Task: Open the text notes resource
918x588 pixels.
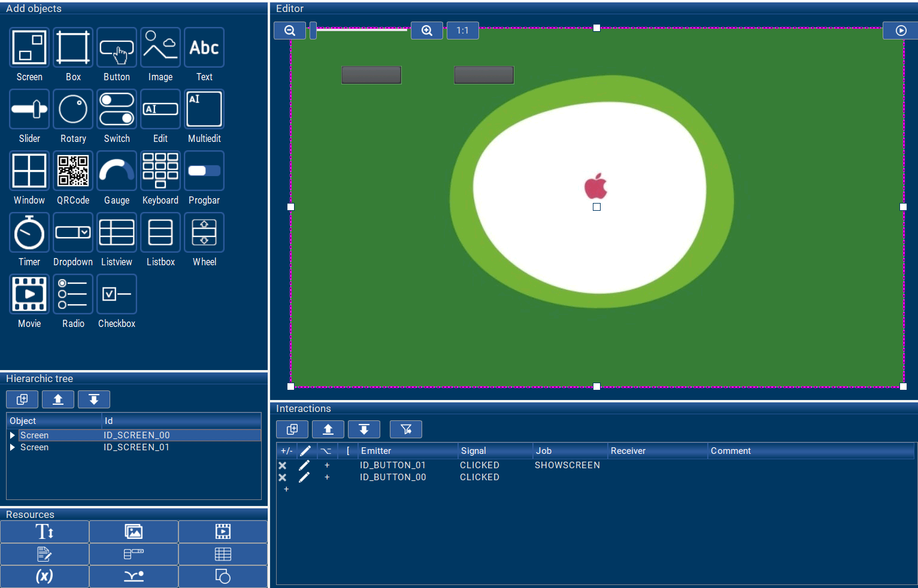Action: coord(44,554)
